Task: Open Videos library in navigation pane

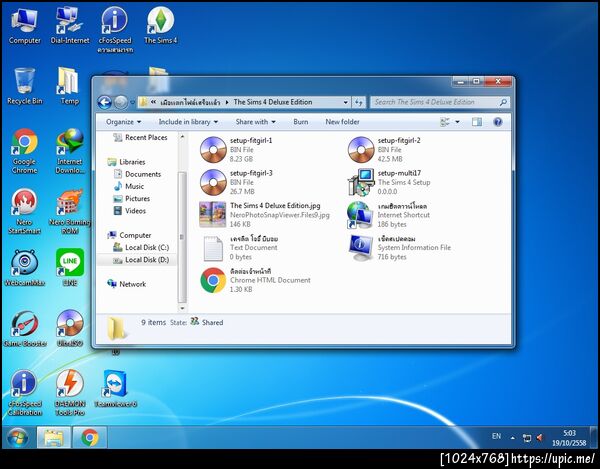Action: pyautogui.click(x=130, y=211)
